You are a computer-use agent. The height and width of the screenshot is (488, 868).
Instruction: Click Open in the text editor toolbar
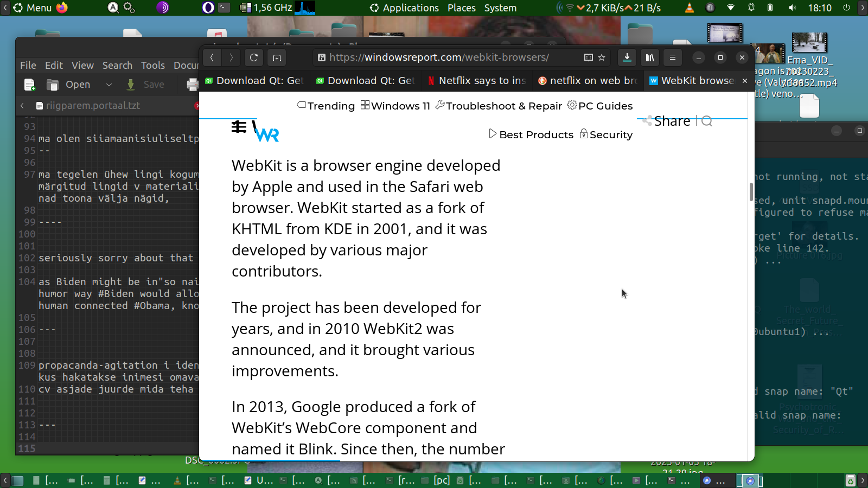[69, 85]
